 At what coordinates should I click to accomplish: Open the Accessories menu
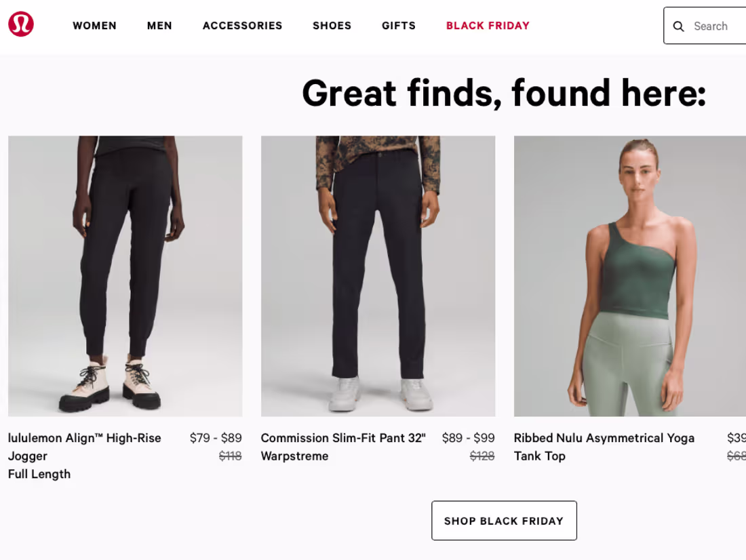242,26
